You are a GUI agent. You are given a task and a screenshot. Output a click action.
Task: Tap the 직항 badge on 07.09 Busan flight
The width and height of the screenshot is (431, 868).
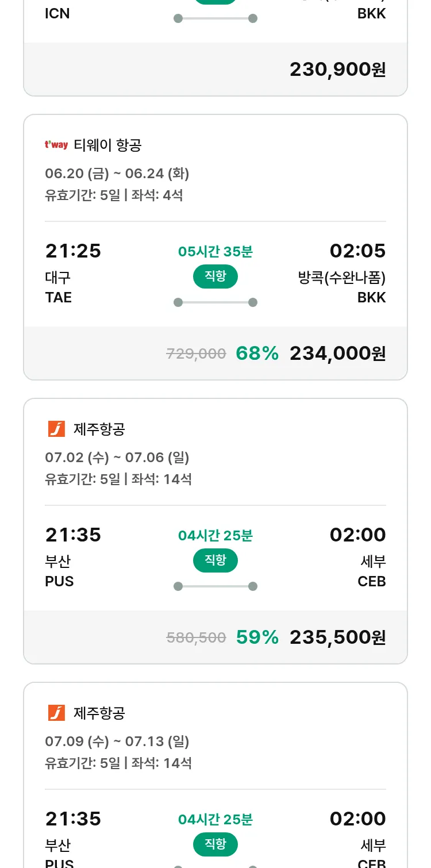[x=215, y=844]
